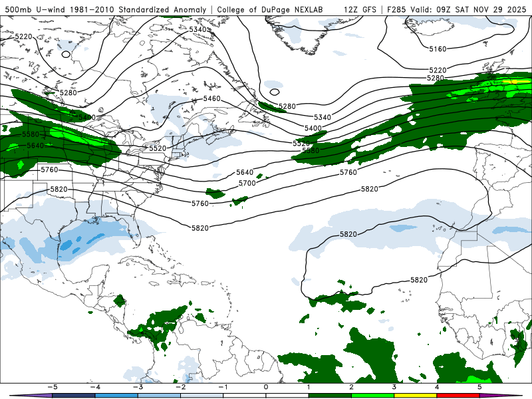Pick the dark green swatch between 1 and 2
The height and width of the screenshot is (399, 532).
point(330,396)
